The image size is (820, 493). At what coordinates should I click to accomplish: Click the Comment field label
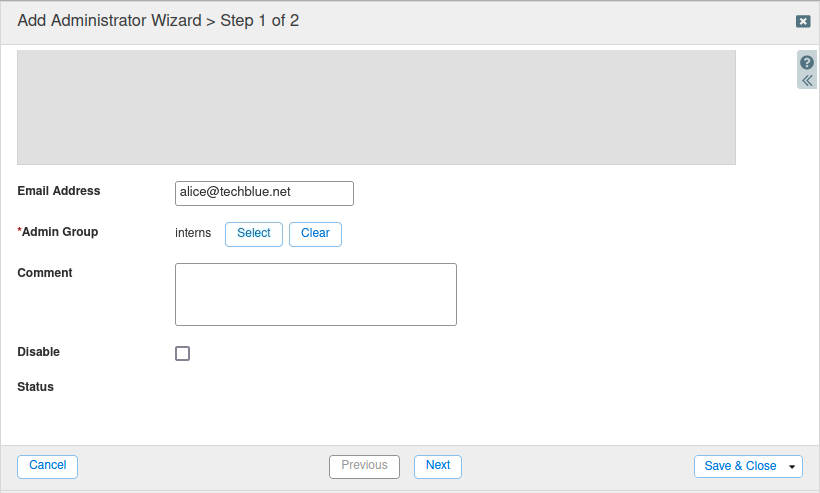tap(45, 273)
